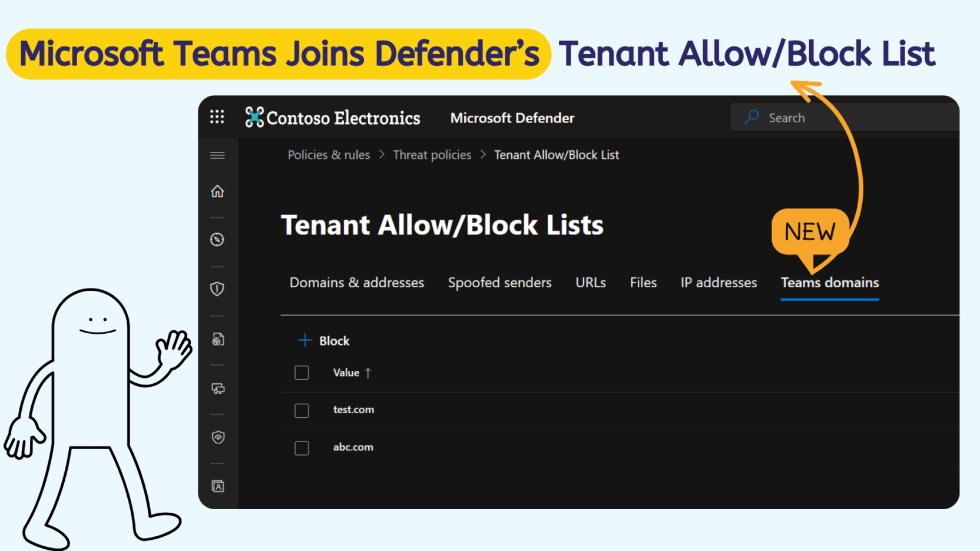Switch to Spoofed senders tab
The image size is (980, 551).
(500, 283)
